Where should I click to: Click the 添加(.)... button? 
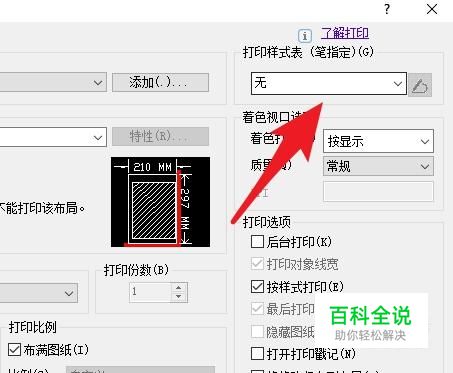click(160, 82)
